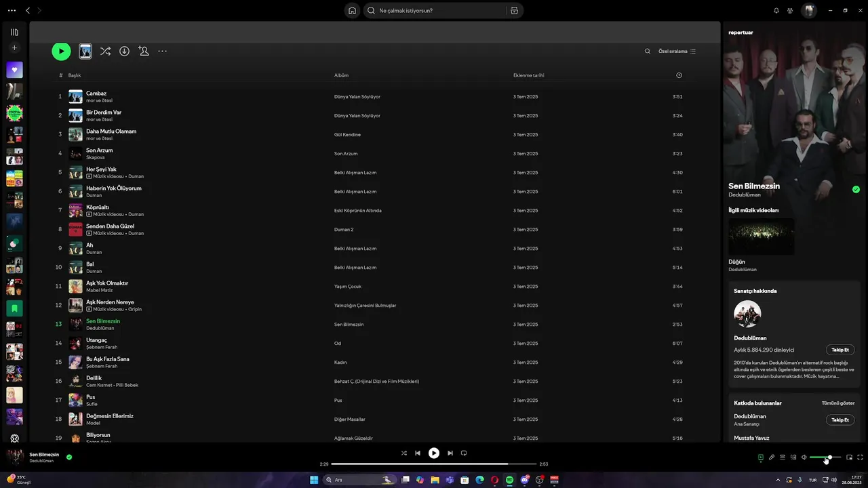Open the Your Library icon in sidebar
Screen dimensions: 868x488
[x=14, y=32]
